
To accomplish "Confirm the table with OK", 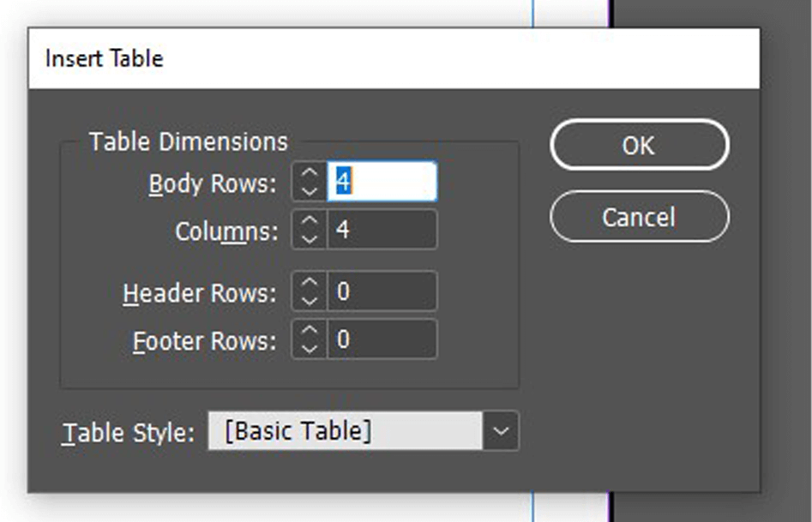I will 640,145.
